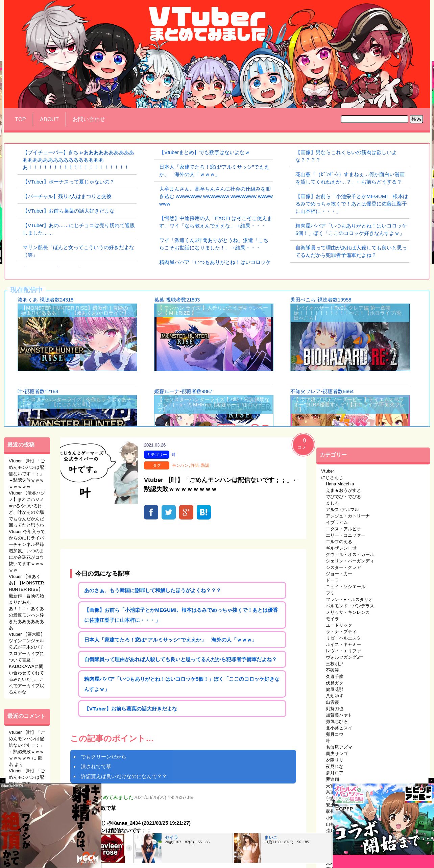Open boxed 【VTuber】お前ら葛葉の話大好きだよな article
Image resolution: width=434 pixels, height=868 pixels.
(x=182, y=708)
